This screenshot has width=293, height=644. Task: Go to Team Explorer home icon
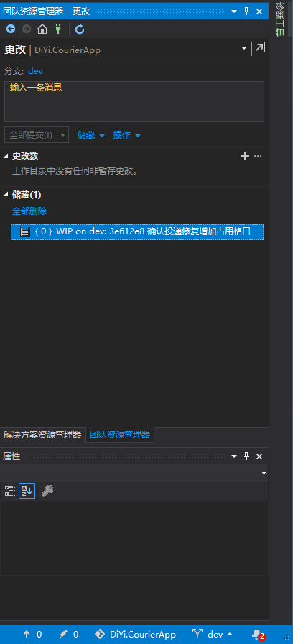[42, 29]
